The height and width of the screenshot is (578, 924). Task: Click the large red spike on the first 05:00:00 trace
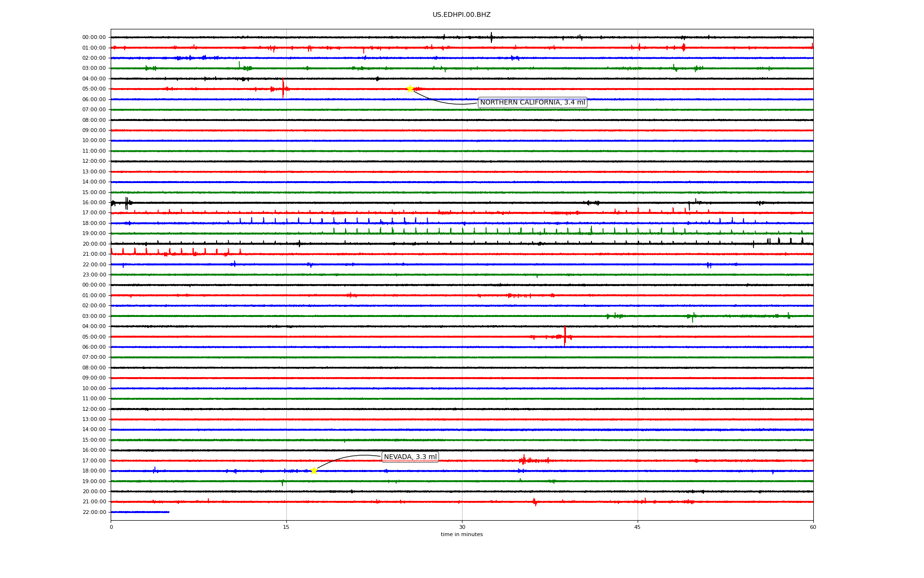click(283, 88)
